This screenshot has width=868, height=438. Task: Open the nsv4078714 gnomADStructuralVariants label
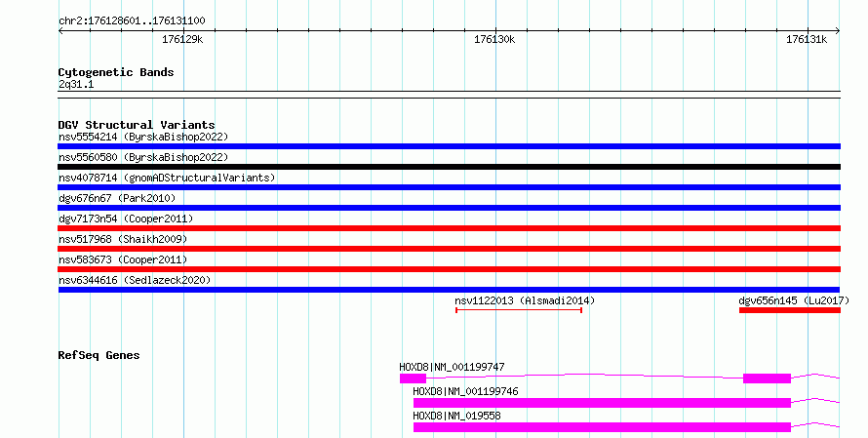(x=167, y=178)
